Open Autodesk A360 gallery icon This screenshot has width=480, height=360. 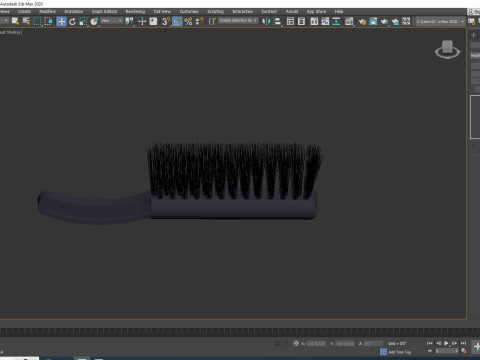coord(406,21)
